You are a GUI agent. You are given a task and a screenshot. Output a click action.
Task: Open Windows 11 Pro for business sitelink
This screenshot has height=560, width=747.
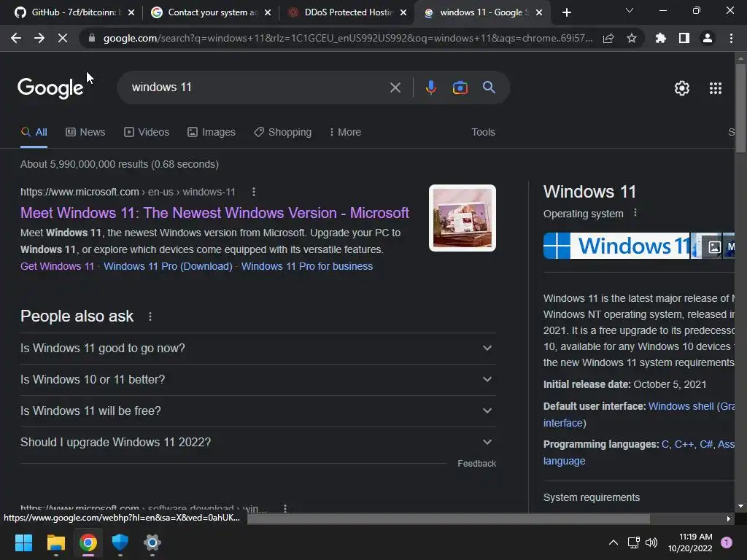pyautogui.click(x=307, y=266)
